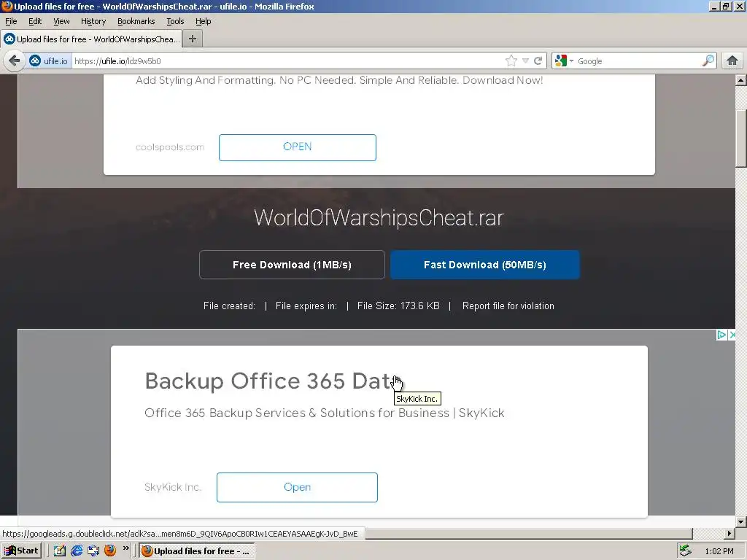Screen dimensions: 747x560
Task: Click the File created: label
Action: point(229,306)
